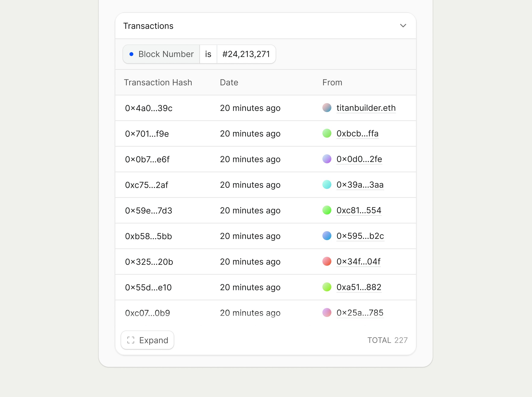
Task: Sort by the Transaction Hash column header
Action: tap(158, 82)
